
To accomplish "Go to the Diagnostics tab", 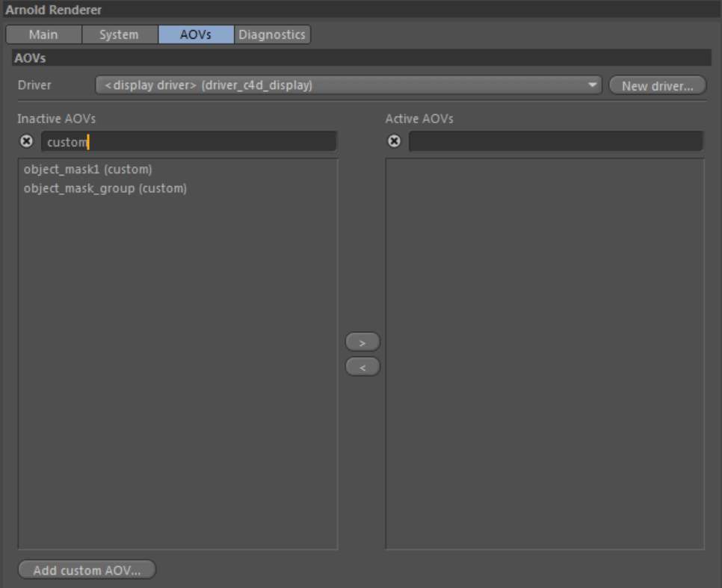I will click(x=272, y=34).
